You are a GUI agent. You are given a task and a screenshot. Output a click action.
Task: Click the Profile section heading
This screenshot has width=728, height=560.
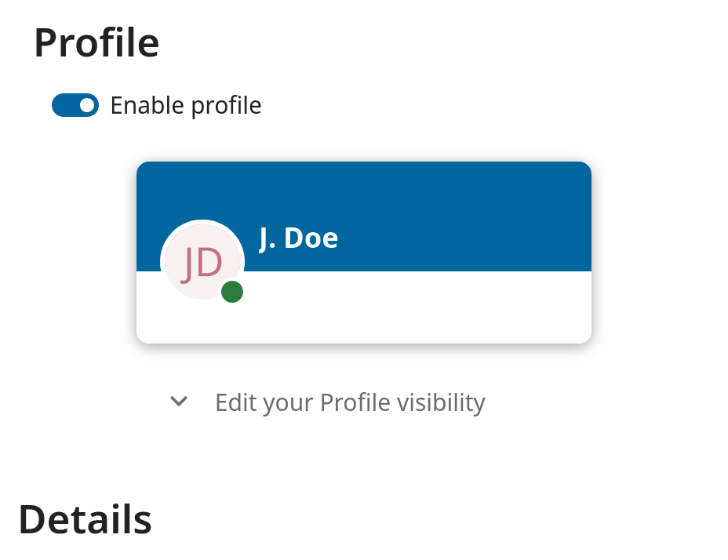pos(96,42)
